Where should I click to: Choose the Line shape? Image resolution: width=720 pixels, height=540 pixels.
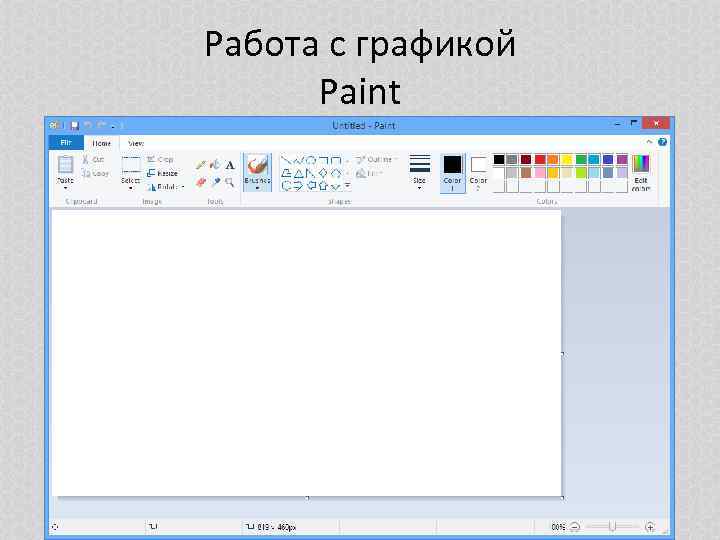(286, 160)
